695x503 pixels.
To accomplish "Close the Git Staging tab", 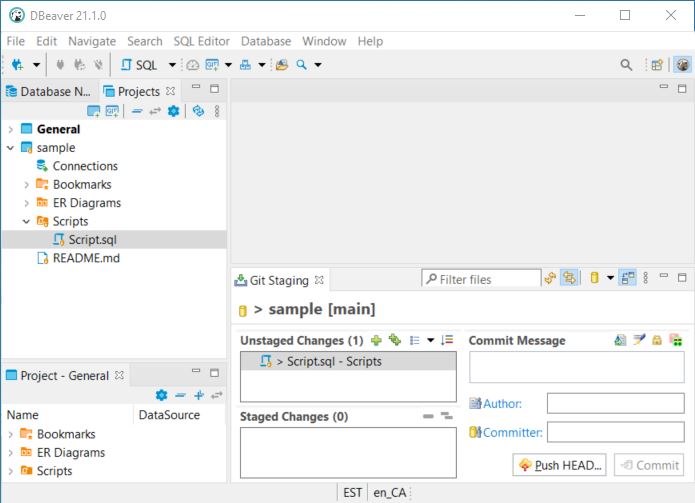I will 319,280.
